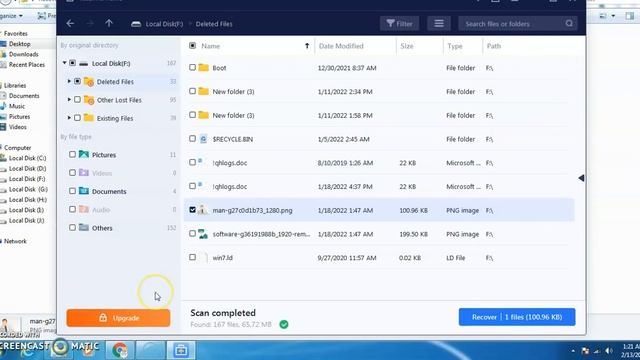
Task: Click the Pictures category icon
Action: [x=84, y=154]
